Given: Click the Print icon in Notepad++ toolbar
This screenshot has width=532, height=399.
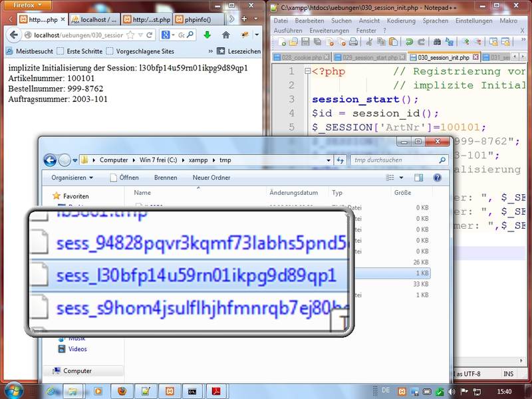Looking at the screenshot, I should pyautogui.click(x=353, y=42).
